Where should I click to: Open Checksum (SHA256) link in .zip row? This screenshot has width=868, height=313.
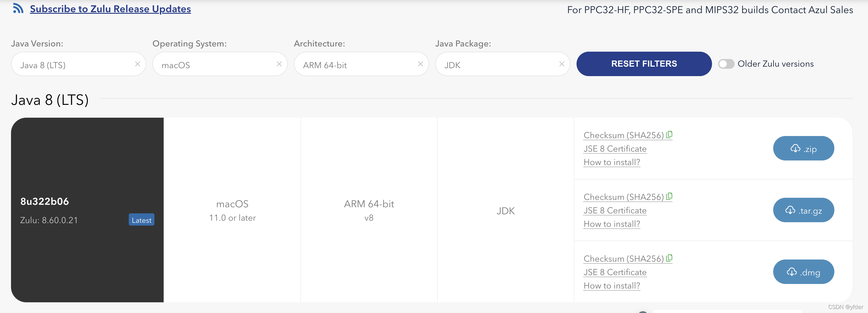click(x=623, y=135)
